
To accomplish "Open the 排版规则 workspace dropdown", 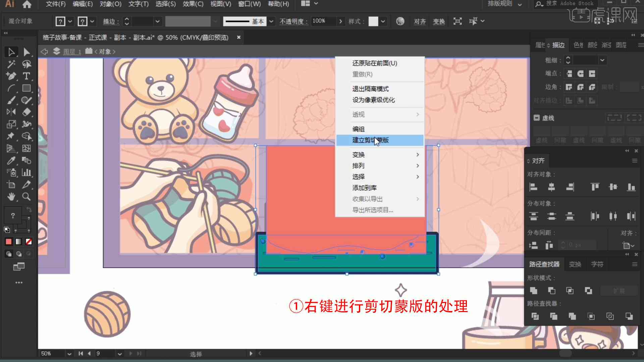I will pos(504,4).
